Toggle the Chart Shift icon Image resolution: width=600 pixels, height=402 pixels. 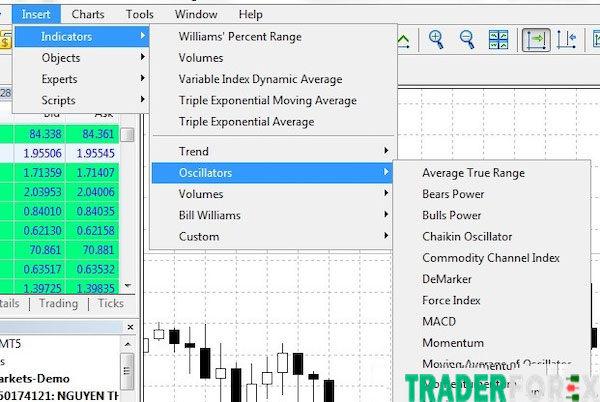click(567, 39)
